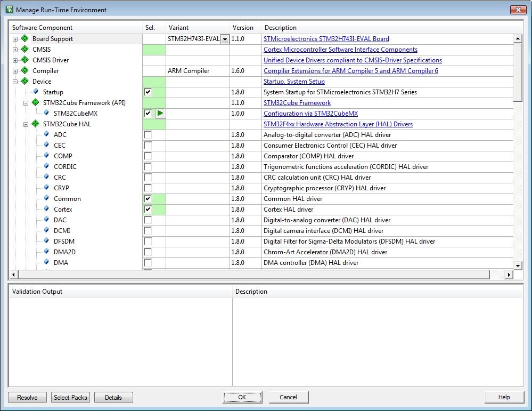Screen dimensions: 532x411
Task: Click the green diamond icon beside Device
Action: [25, 81]
